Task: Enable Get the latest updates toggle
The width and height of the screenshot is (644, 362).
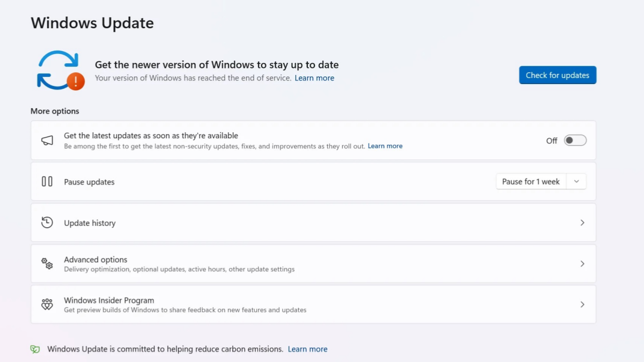Action: point(575,141)
